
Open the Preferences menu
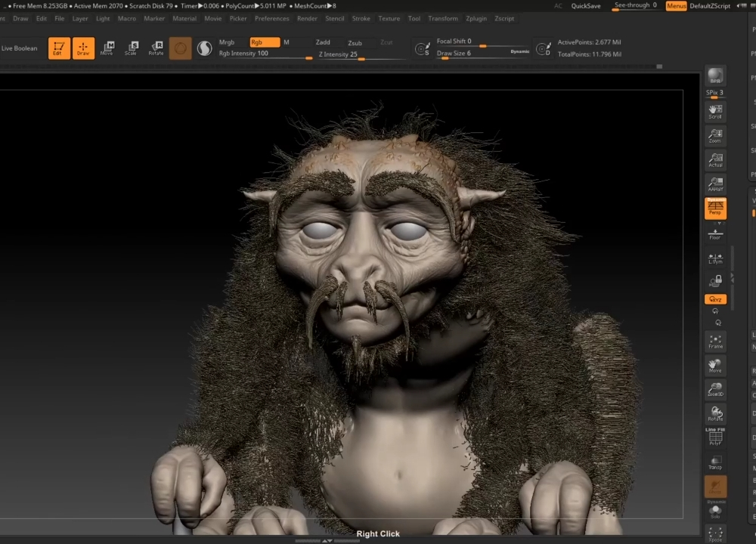271,18
